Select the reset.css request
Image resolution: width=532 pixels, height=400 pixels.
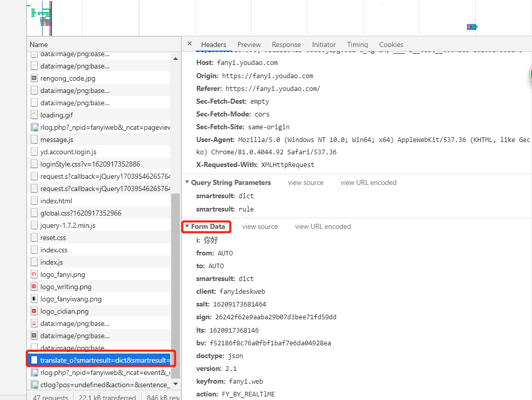(99, 238)
